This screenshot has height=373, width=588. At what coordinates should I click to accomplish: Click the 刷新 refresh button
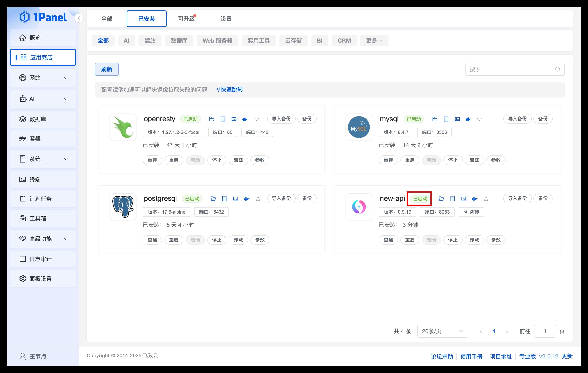106,69
